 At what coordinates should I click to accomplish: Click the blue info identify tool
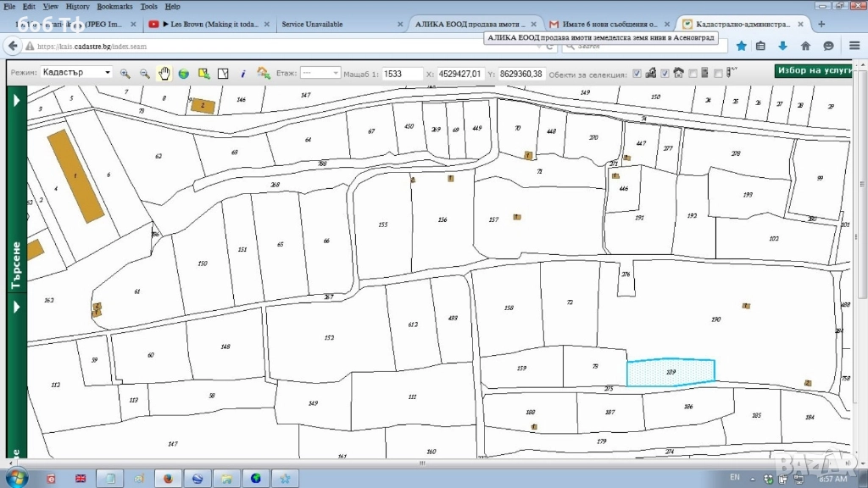pos(243,74)
